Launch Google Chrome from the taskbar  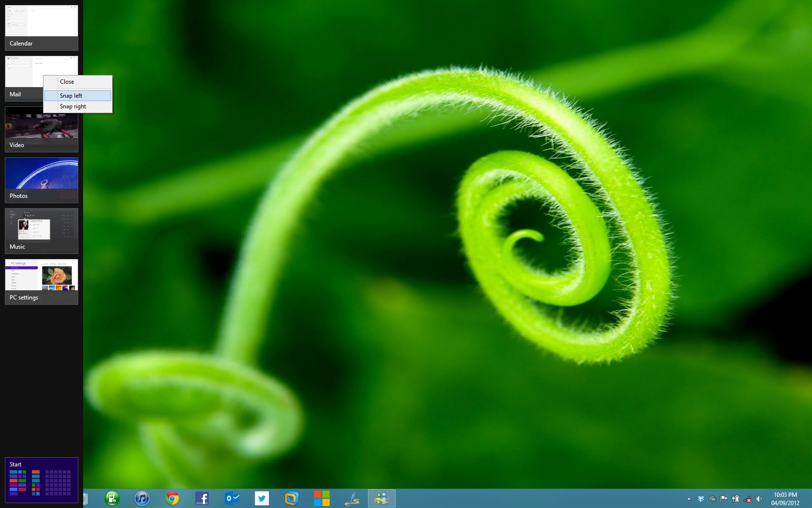[172, 498]
